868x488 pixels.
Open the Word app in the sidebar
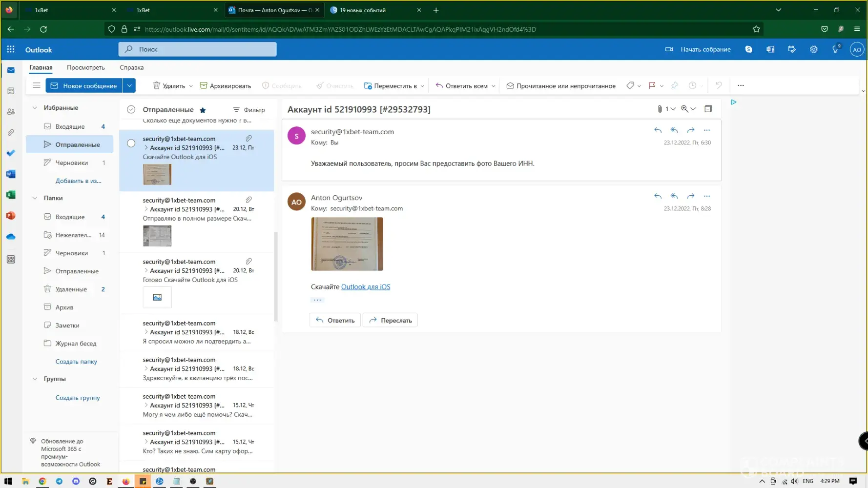point(11,174)
